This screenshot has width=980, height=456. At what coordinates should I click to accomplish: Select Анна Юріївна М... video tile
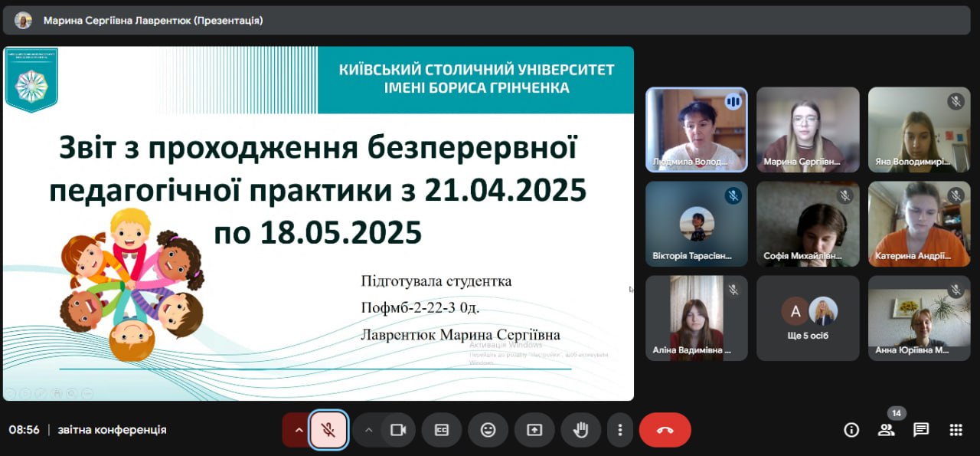click(920, 318)
